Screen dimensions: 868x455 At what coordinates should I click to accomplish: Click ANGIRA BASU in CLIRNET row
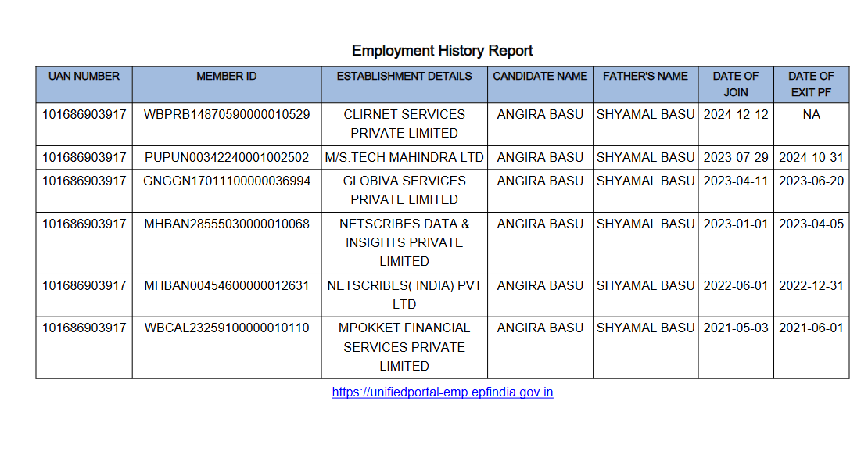(x=540, y=115)
